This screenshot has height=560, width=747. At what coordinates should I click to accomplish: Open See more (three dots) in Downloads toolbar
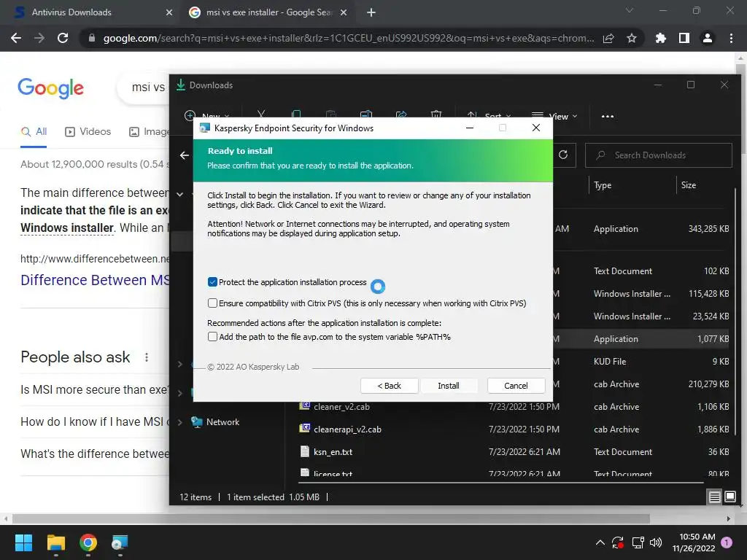(x=608, y=116)
